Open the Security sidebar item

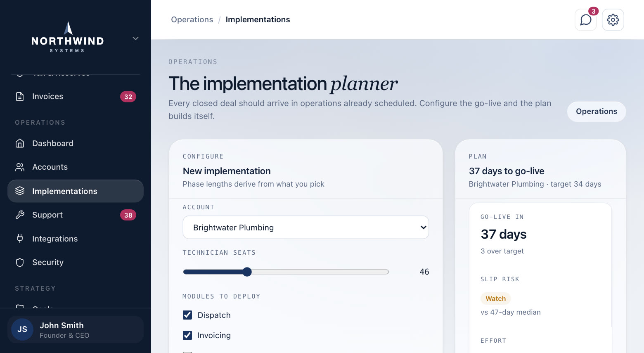coord(76,263)
